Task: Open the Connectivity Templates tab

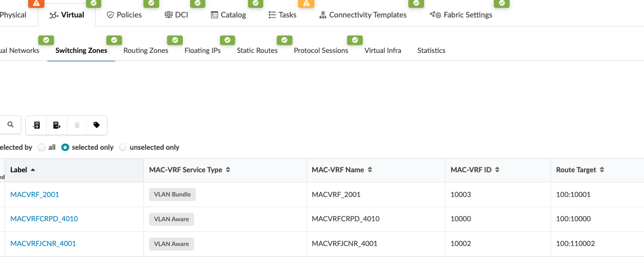Action: point(363,15)
